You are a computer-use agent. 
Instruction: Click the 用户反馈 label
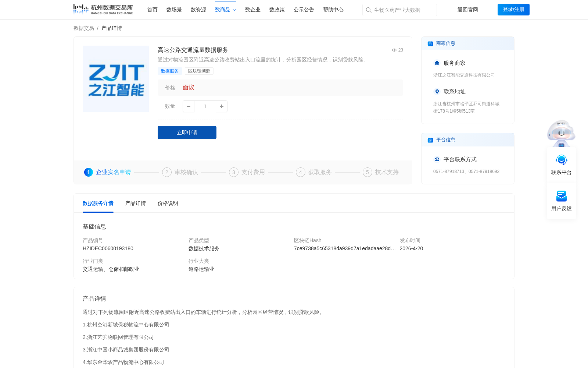click(562, 208)
